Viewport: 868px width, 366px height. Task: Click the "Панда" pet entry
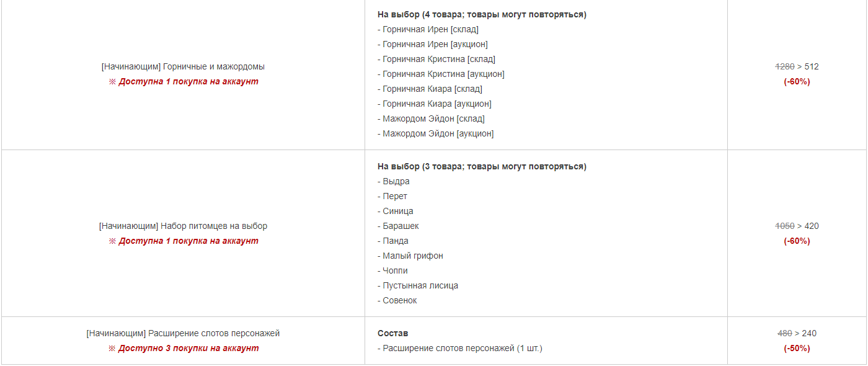395,241
